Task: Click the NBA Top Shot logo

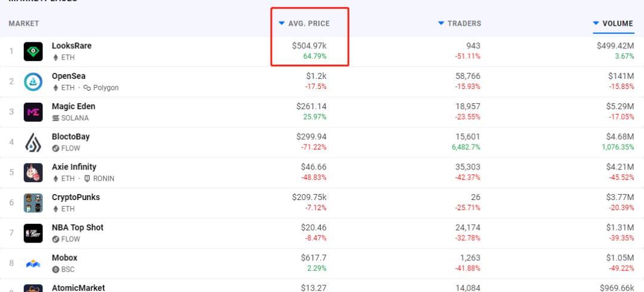Action: click(x=33, y=233)
